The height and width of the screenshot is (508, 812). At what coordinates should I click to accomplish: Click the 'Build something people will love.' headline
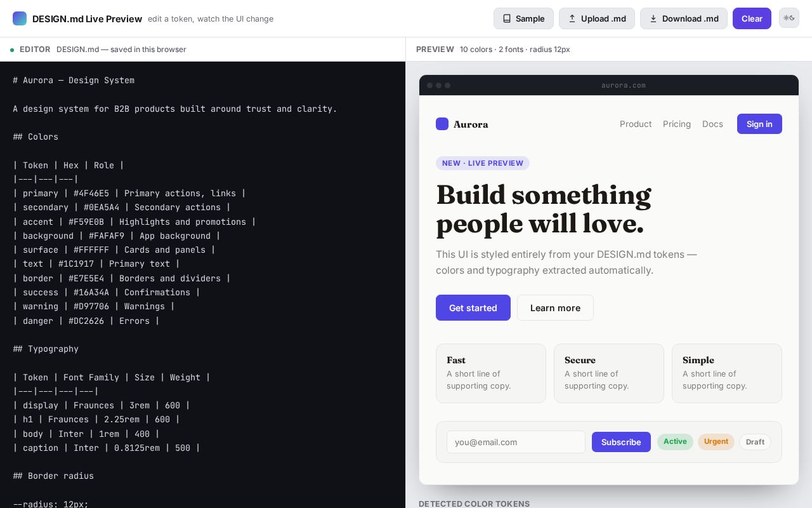point(544,209)
